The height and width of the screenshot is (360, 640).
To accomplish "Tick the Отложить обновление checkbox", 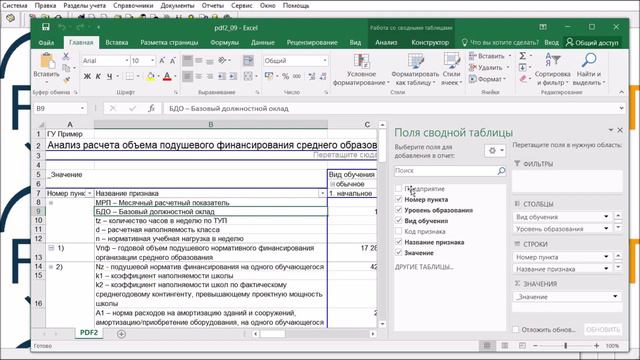I will tap(516, 329).
